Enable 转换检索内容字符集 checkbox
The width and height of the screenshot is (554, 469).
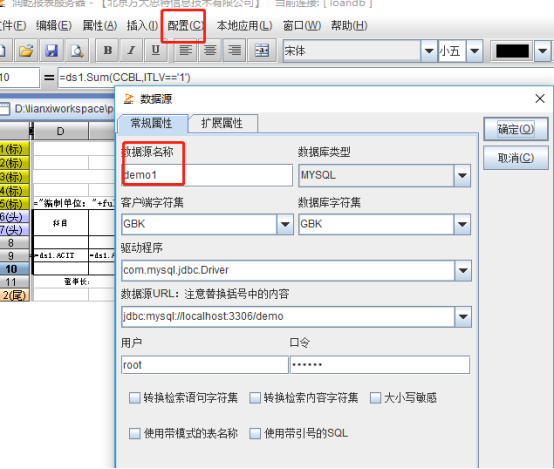[x=255, y=398]
